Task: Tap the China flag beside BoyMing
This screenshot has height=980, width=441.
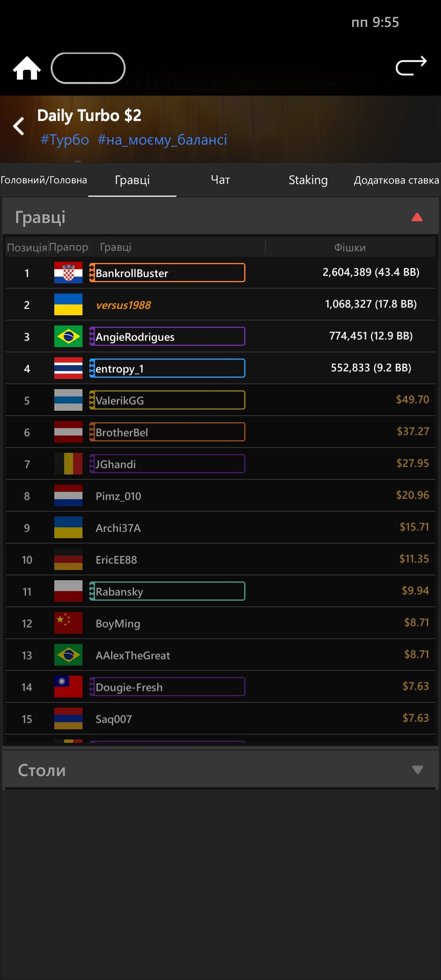Action: 68,623
